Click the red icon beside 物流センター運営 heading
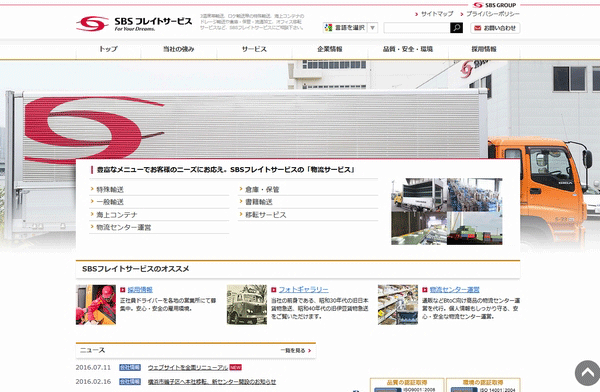600x392 pixels. click(x=425, y=290)
